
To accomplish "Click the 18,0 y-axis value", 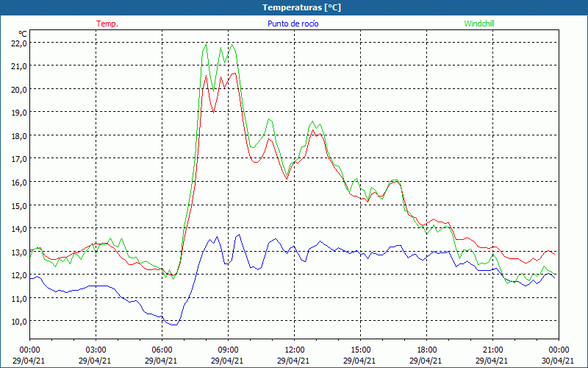I will click(20, 136).
